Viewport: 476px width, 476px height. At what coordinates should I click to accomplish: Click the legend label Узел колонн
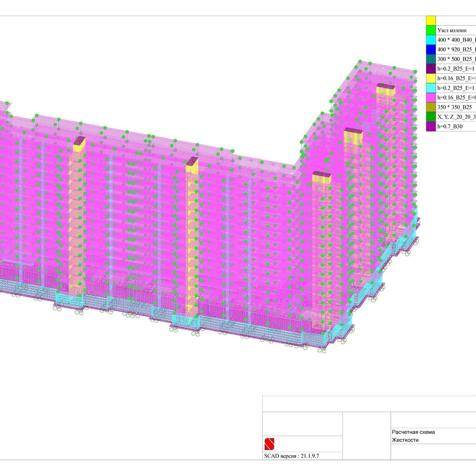(452, 30)
